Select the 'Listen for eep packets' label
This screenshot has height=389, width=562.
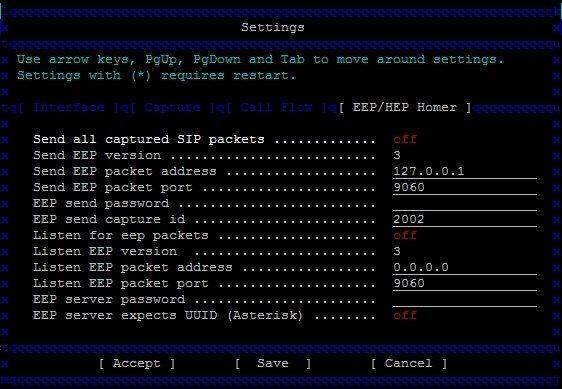point(121,235)
